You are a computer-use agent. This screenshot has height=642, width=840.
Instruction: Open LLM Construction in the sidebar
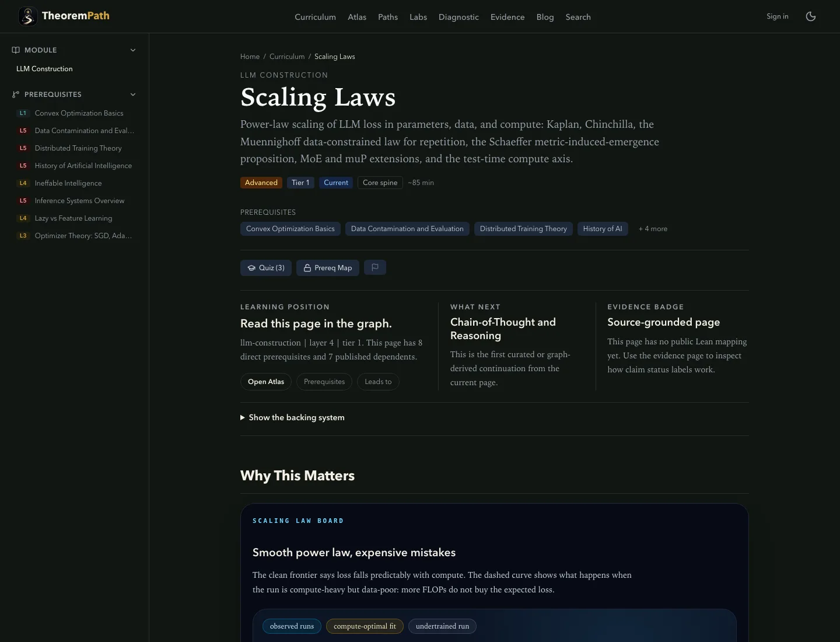44,69
